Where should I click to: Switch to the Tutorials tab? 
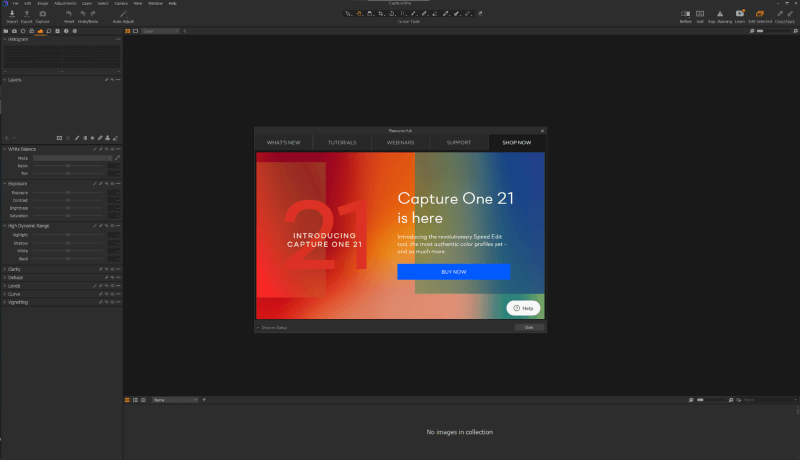[x=342, y=143]
